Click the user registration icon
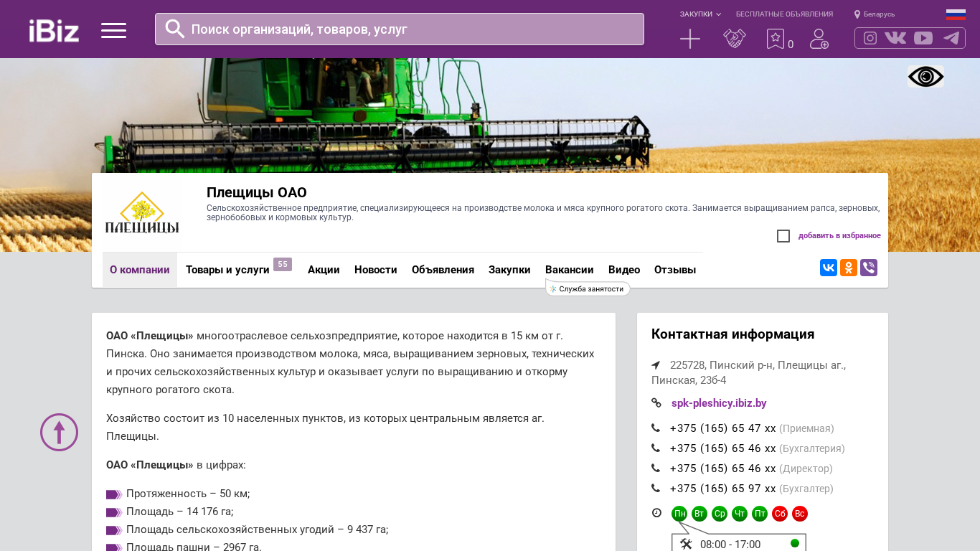This screenshot has width=980, height=551. pos(819,39)
